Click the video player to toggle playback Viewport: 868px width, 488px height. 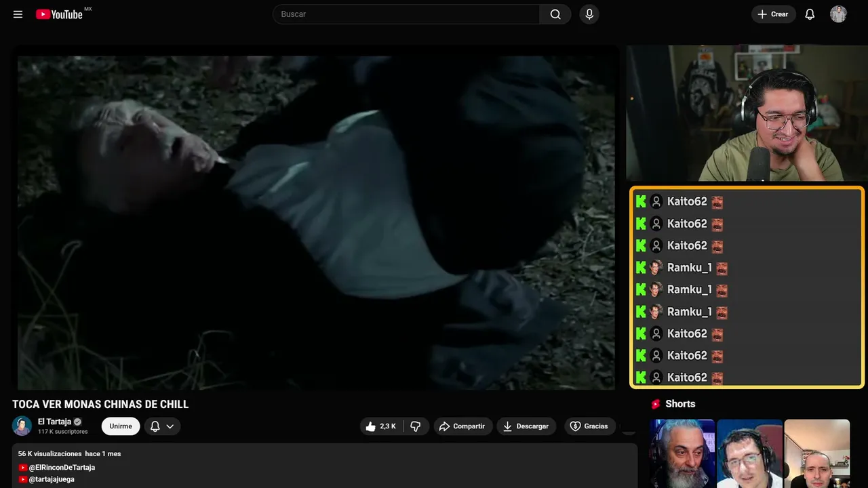click(316, 222)
